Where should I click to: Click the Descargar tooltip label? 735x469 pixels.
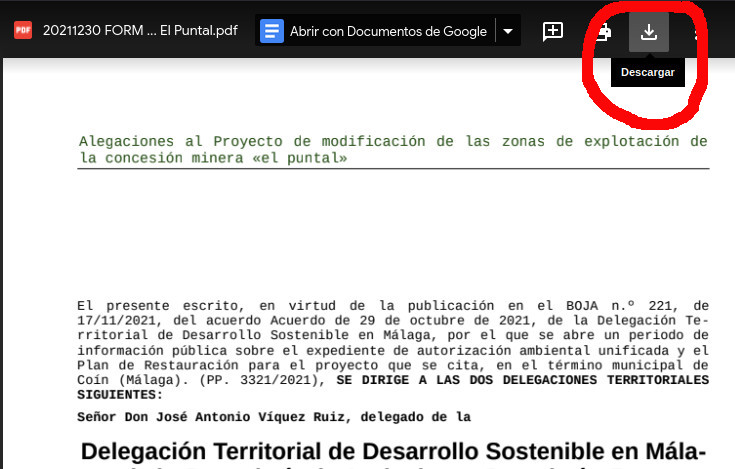point(647,73)
